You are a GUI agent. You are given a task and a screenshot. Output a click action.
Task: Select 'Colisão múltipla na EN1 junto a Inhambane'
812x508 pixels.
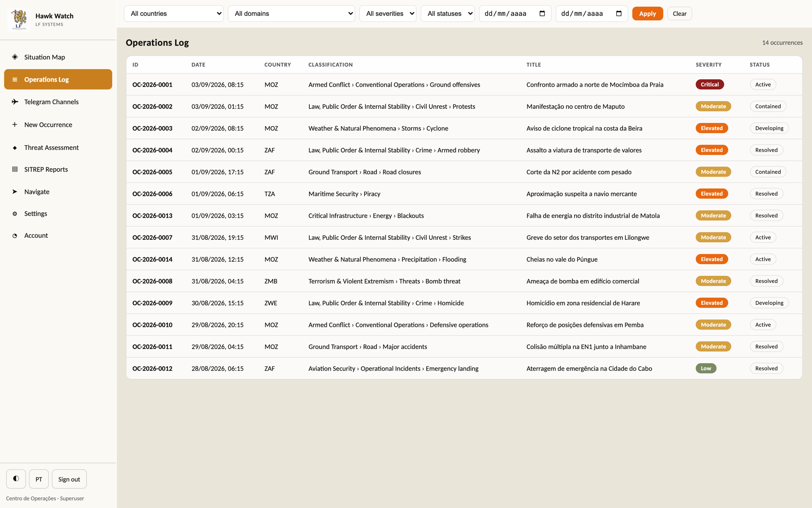[x=586, y=347]
